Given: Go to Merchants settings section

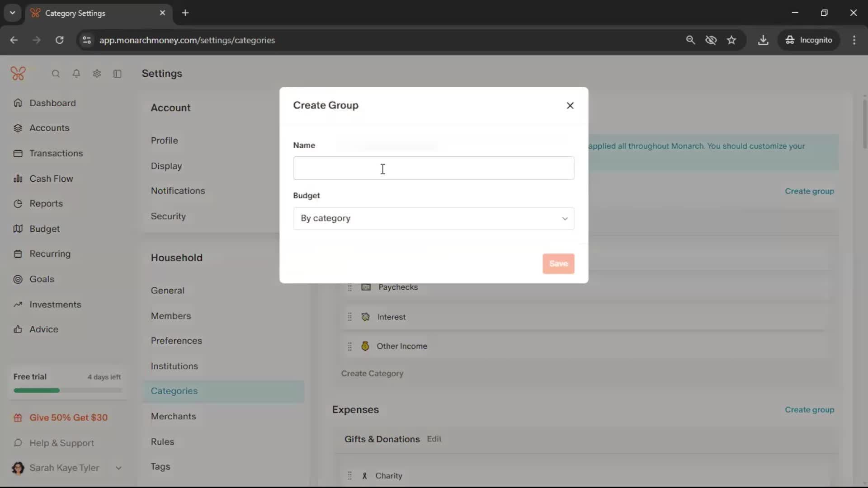Looking at the screenshot, I should point(173,416).
